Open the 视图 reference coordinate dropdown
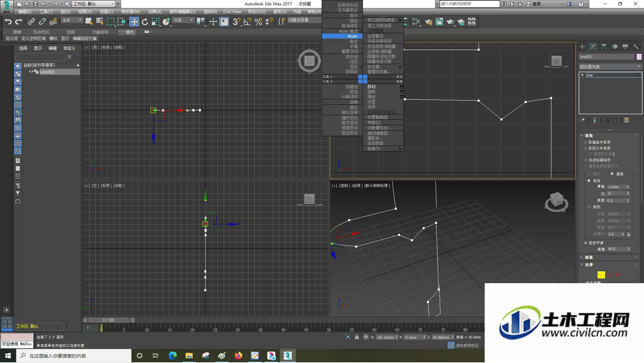Screen dimensions: 644x363 coord(183,20)
